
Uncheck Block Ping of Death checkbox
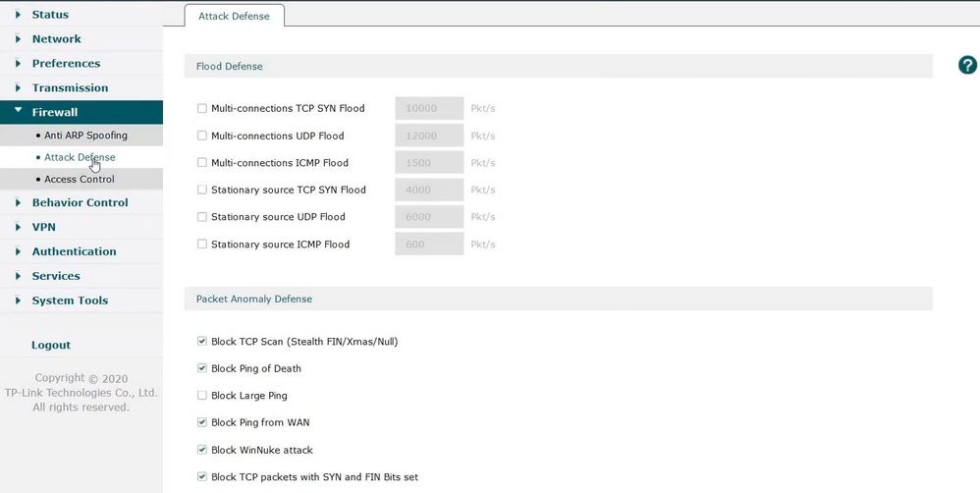202,368
